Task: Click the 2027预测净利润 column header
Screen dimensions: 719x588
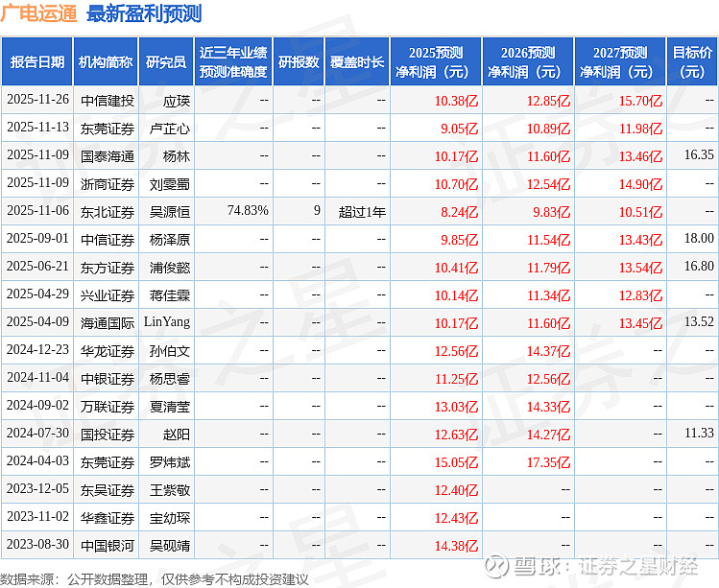Action: (620, 61)
